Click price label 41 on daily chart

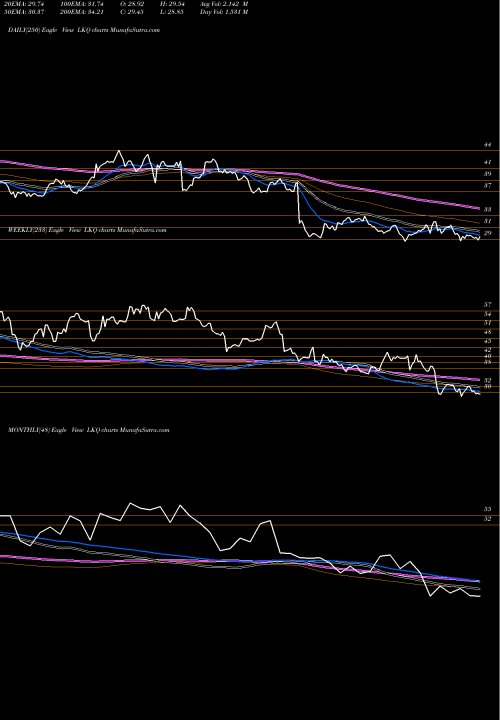[x=488, y=162]
